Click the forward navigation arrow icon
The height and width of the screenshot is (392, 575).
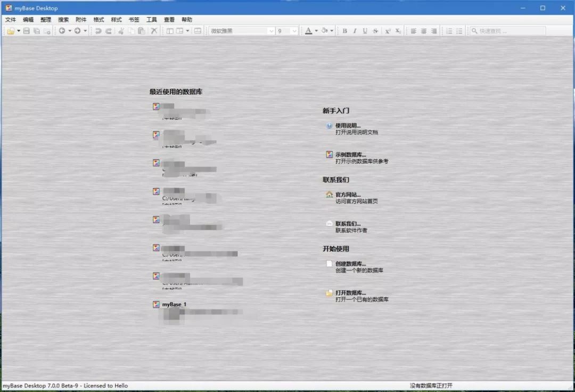tap(77, 31)
